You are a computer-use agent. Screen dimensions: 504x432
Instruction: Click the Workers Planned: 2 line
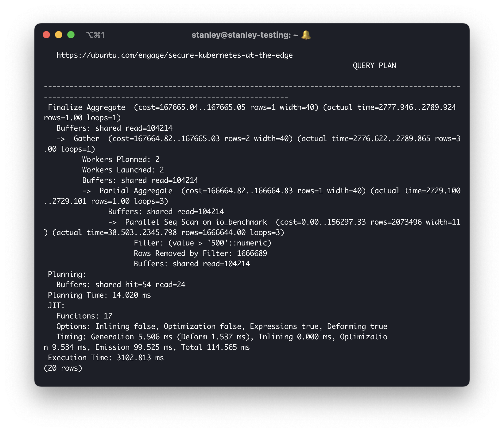(x=121, y=160)
